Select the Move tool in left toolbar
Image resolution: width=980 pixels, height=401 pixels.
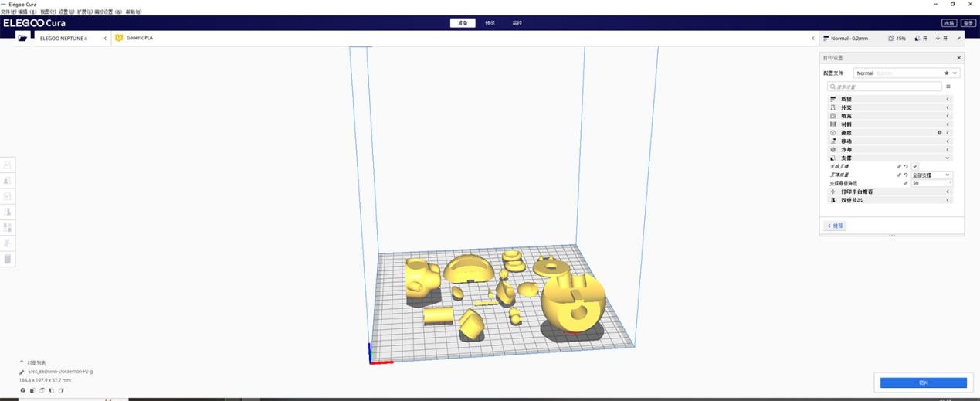[x=8, y=165]
